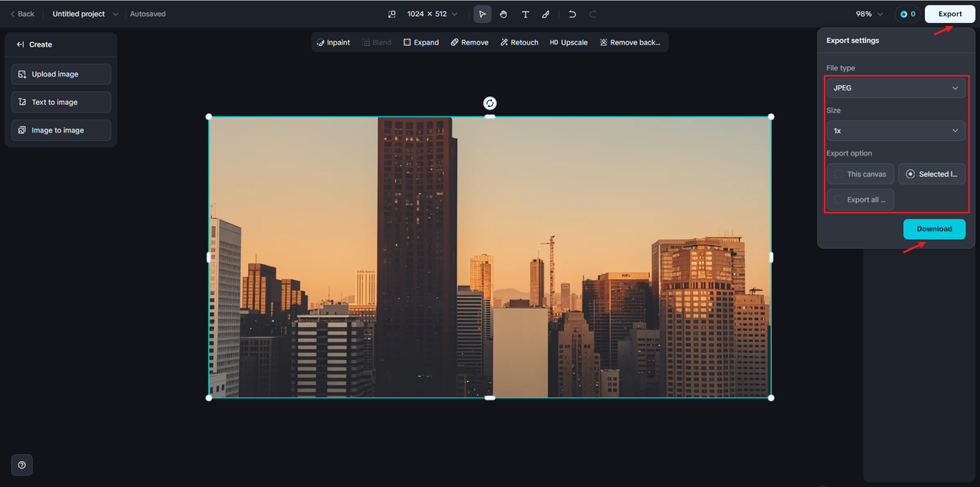
Task: Choose the Retouch tool
Action: (x=519, y=42)
